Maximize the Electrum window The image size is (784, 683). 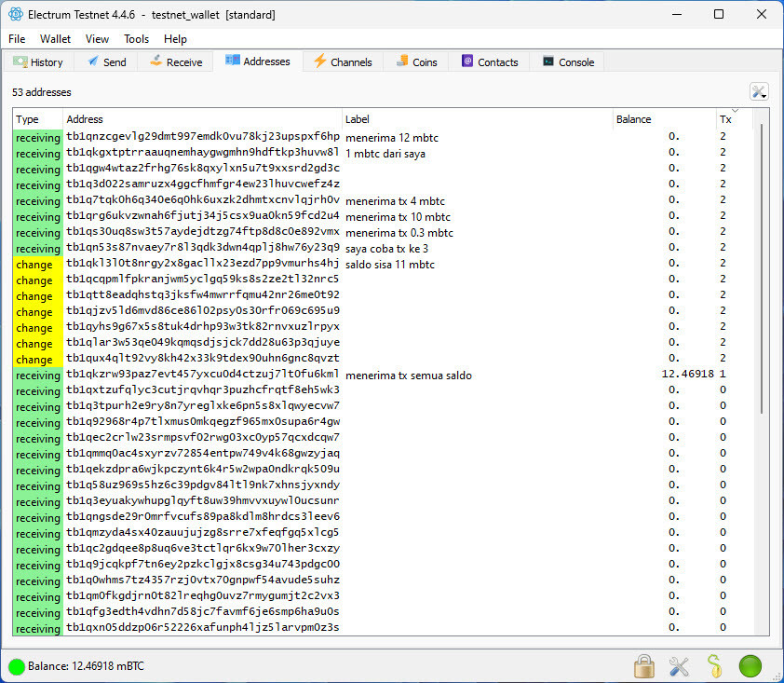pos(719,14)
